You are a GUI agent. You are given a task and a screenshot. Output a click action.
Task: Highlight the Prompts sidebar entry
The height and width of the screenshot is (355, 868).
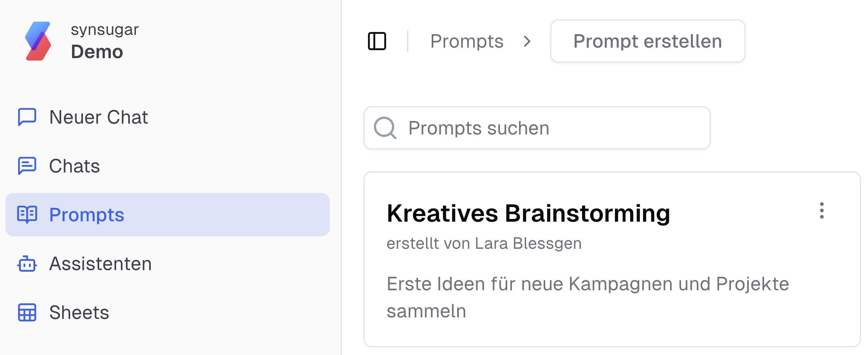click(87, 214)
